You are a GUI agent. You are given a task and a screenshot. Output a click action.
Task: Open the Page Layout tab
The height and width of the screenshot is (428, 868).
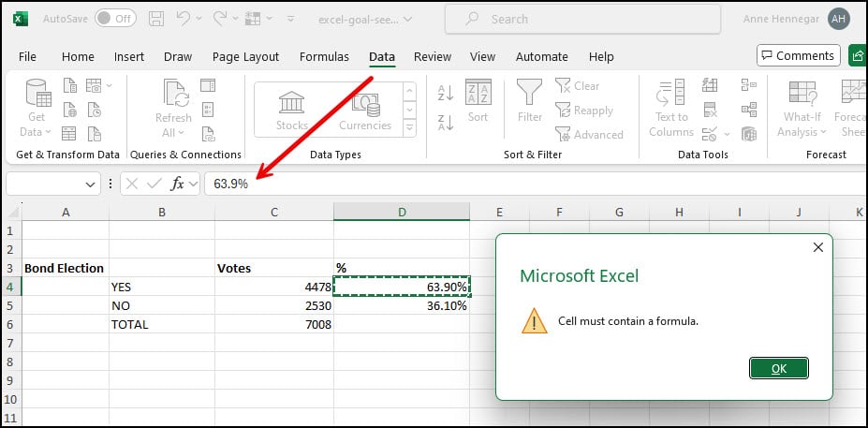(x=245, y=56)
